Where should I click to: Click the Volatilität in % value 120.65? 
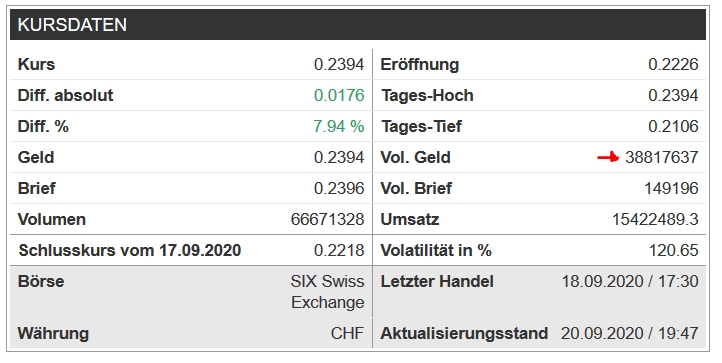click(674, 251)
